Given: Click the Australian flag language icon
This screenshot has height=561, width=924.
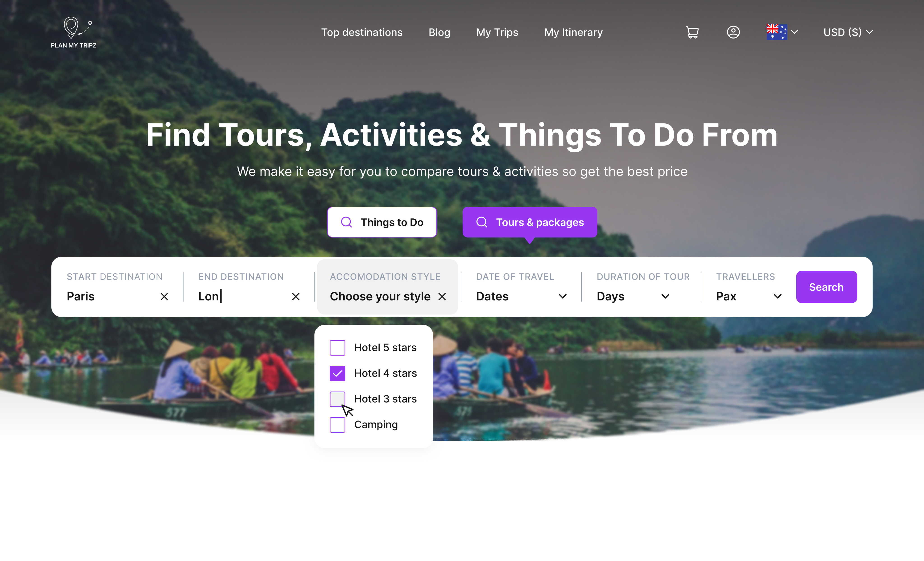Looking at the screenshot, I should (776, 32).
